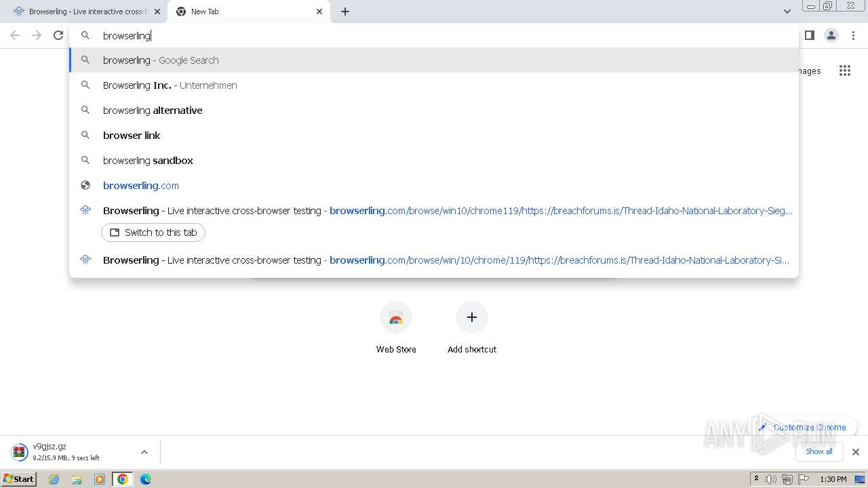Click Show all downloads button
This screenshot has height=488, width=868.
point(819,451)
